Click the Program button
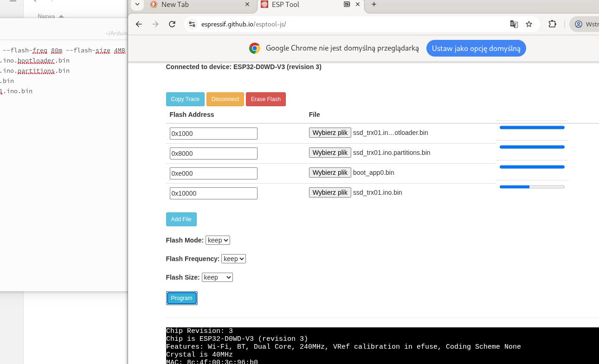The image size is (599, 364). pos(181,298)
